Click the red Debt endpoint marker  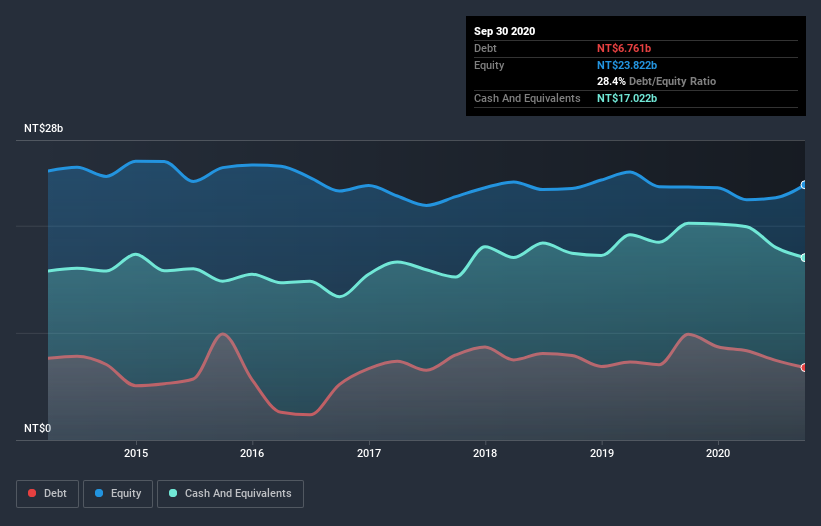click(804, 367)
